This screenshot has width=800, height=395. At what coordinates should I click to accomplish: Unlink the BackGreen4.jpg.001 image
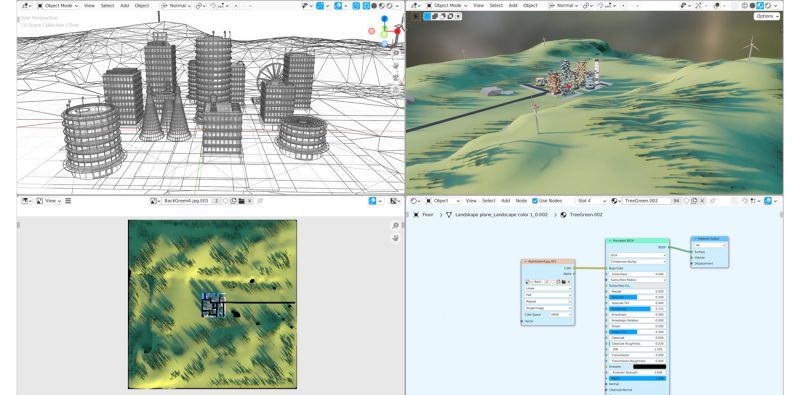pyautogui.click(x=249, y=201)
